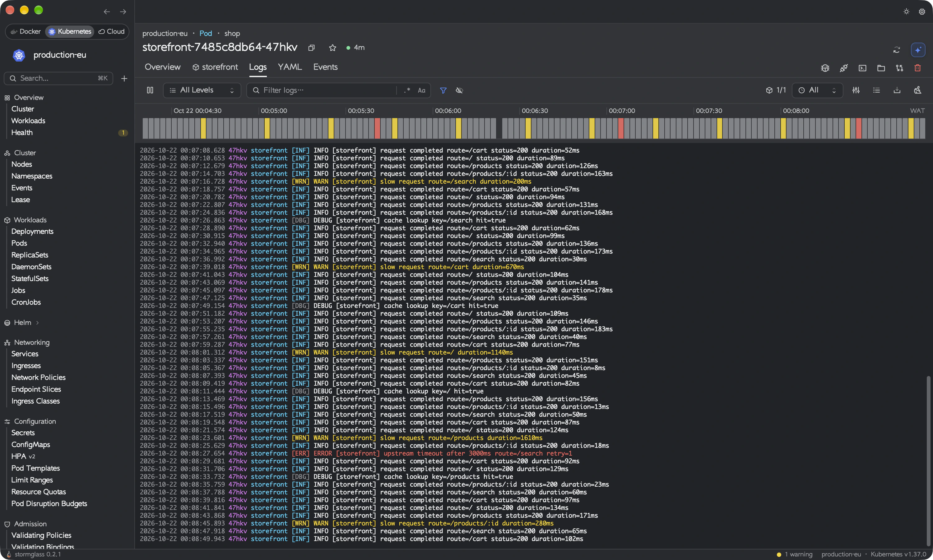Click the production-eu breadcrumb
933x560 pixels.
(x=165, y=33)
